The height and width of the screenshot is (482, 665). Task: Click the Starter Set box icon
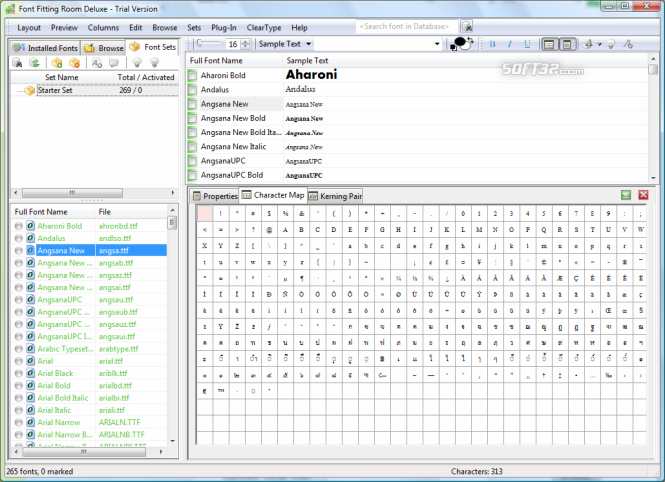click(29, 90)
